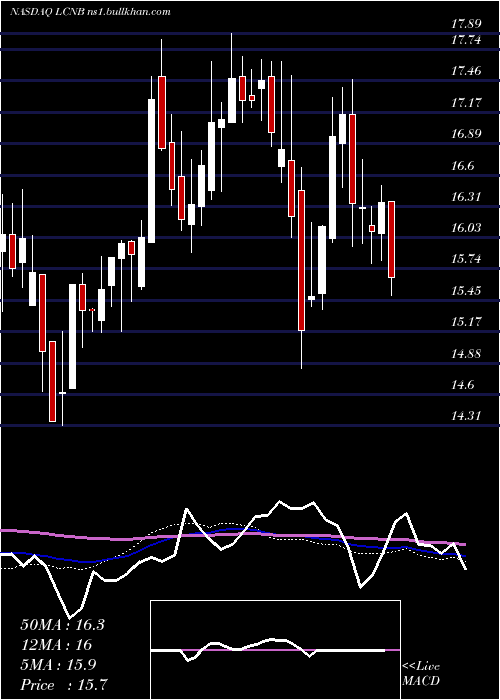Click inside the MACD inset chart box
Image resolution: width=500 pixels, height=700 pixels.
tap(275, 650)
